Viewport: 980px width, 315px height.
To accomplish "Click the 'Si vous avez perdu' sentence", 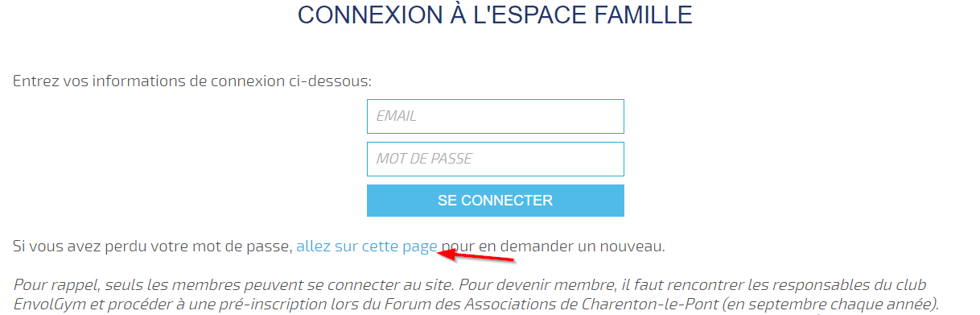I will (339, 247).
